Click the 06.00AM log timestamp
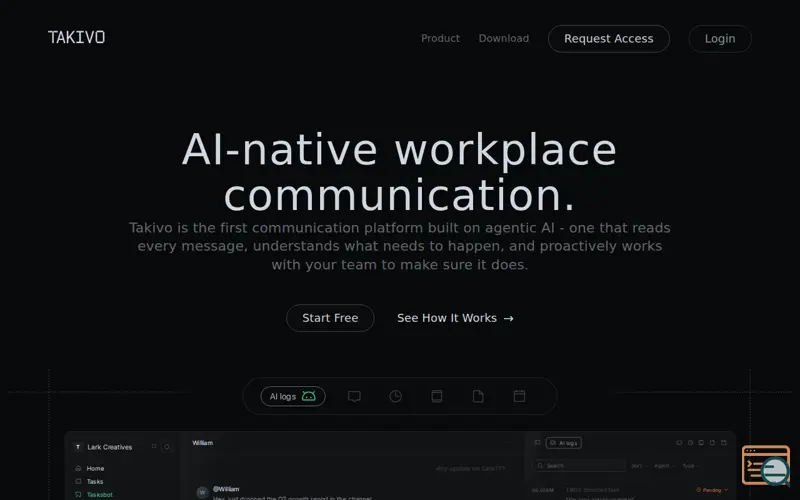This screenshot has height=500, width=800. point(543,490)
